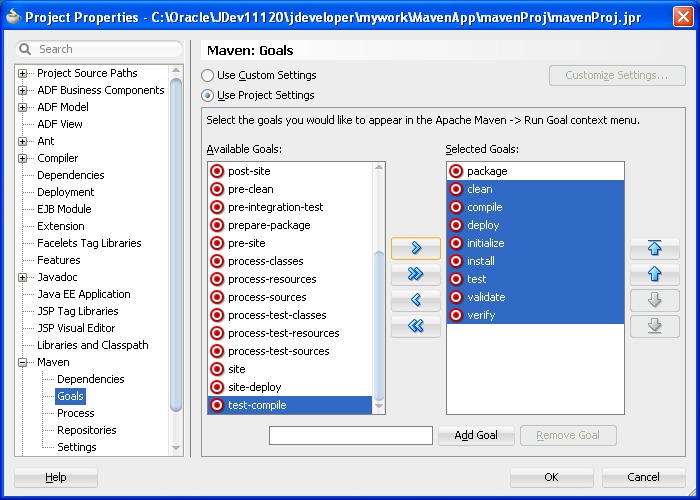Click the Available Goals scroll-up arrow
700x500 pixels.
(x=379, y=167)
